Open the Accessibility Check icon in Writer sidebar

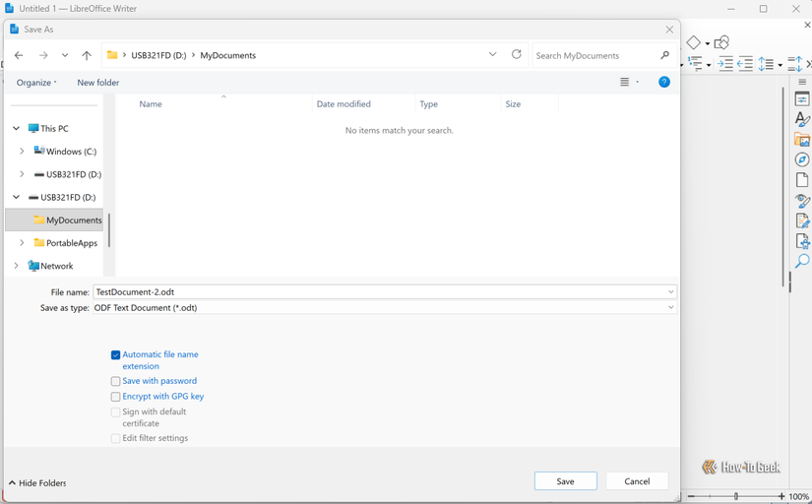pyautogui.click(x=801, y=241)
